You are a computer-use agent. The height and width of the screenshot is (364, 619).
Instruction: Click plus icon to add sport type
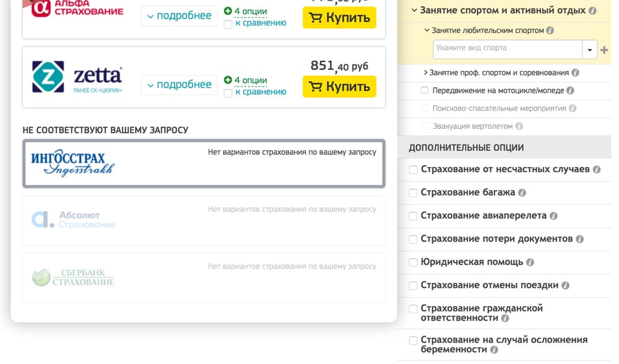tap(605, 50)
